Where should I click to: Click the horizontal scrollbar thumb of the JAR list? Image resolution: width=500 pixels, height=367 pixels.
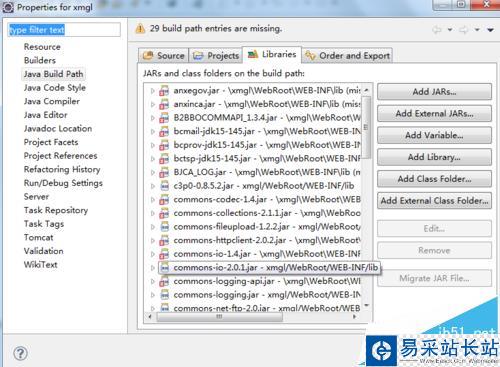pos(219,317)
